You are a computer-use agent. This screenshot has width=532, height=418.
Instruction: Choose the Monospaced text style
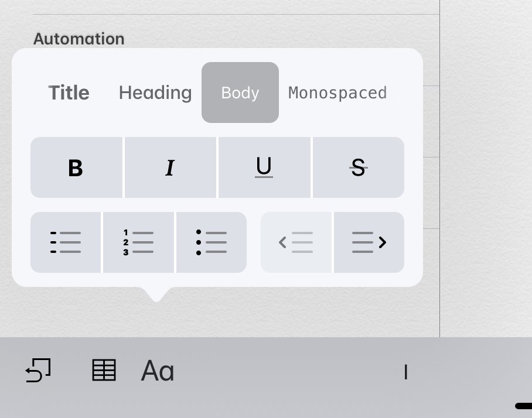pos(337,92)
